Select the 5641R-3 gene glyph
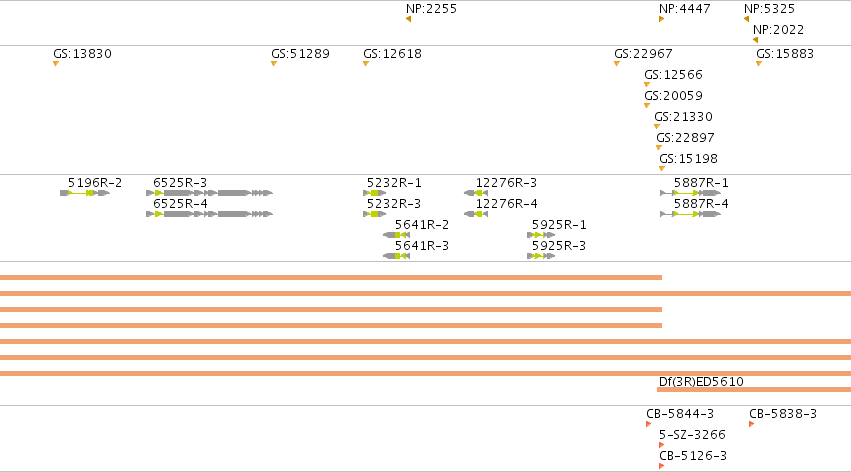The image size is (851, 472). [396, 256]
